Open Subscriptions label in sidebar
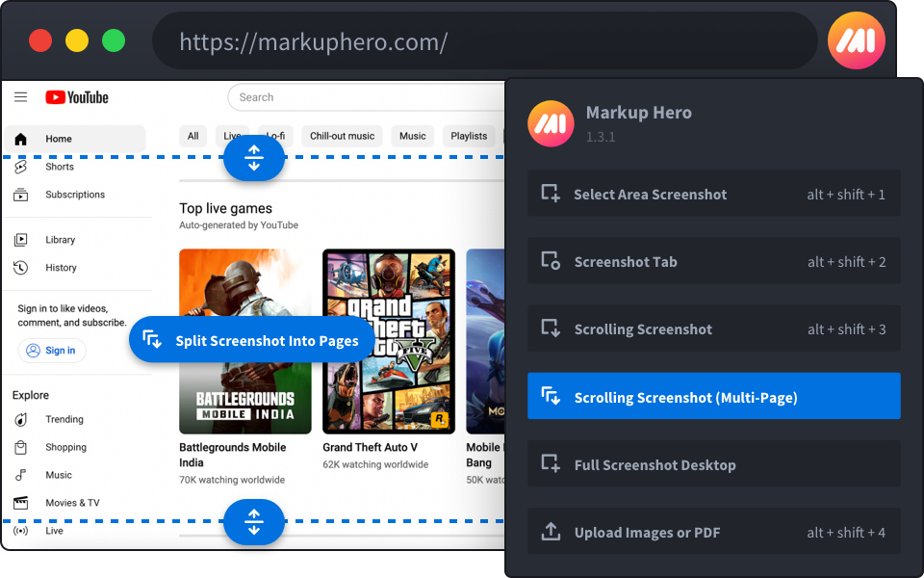Screen dimensions: 924x578 [x=75, y=195]
